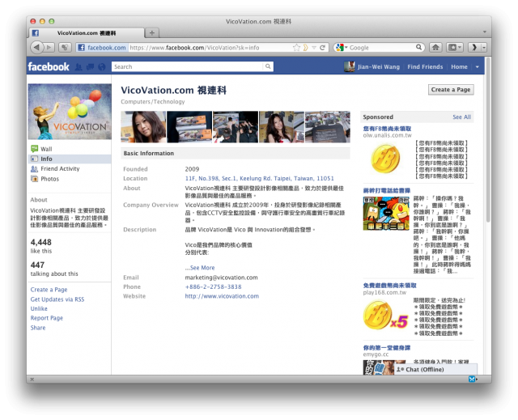This screenshot has height=420, width=518.
Task: Click the phone number +886-2-2758-3838
Action: 213,286
